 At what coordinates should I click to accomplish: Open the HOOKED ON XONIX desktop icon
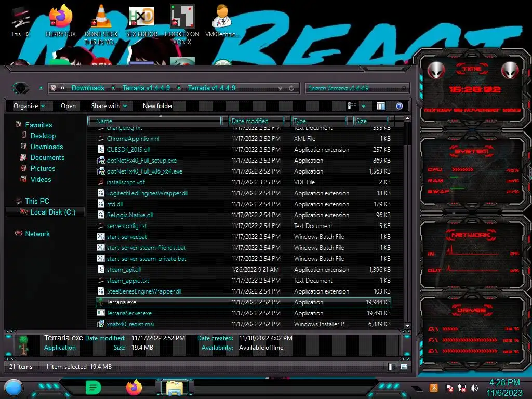(x=182, y=24)
